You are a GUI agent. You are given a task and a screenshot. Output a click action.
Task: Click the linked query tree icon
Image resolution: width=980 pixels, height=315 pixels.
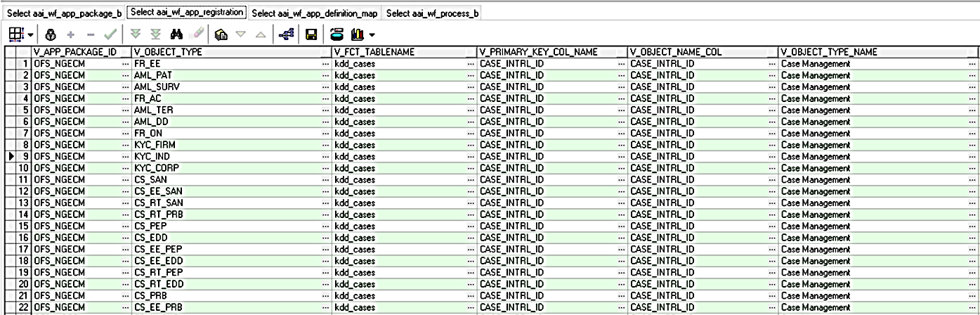[x=287, y=34]
